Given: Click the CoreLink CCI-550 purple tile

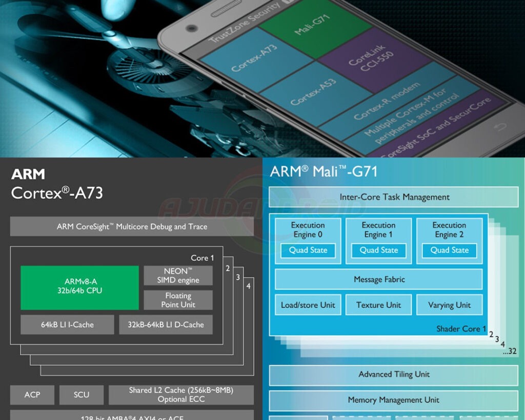Looking at the screenshot, I should tap(373, 61).
